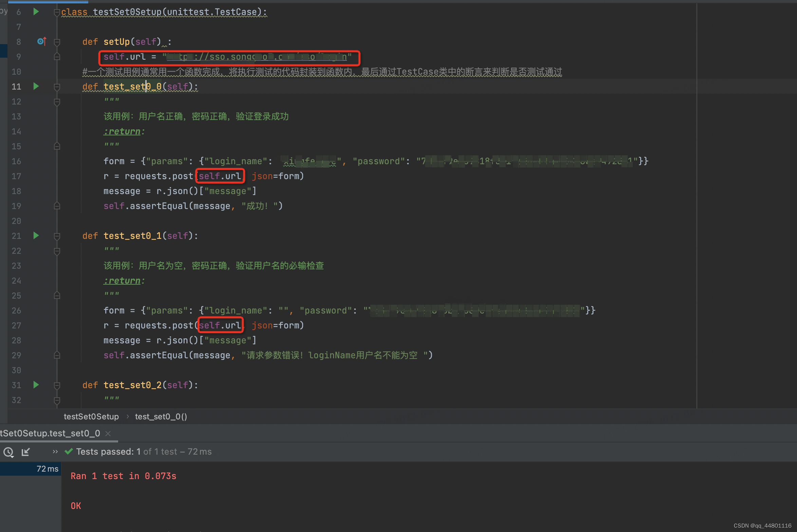
Task: Close the test_set0_0 run tab
Action: pos(108,433)
